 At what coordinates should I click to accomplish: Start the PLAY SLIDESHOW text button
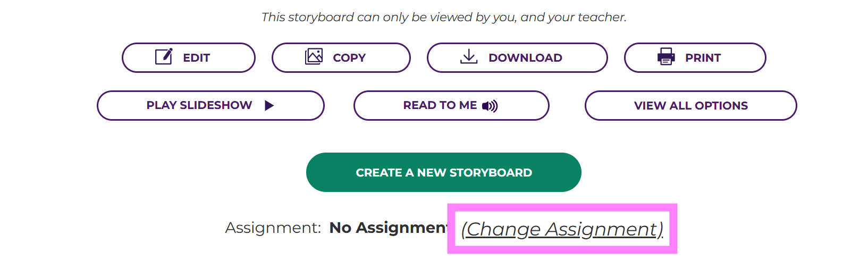point(199,105)
